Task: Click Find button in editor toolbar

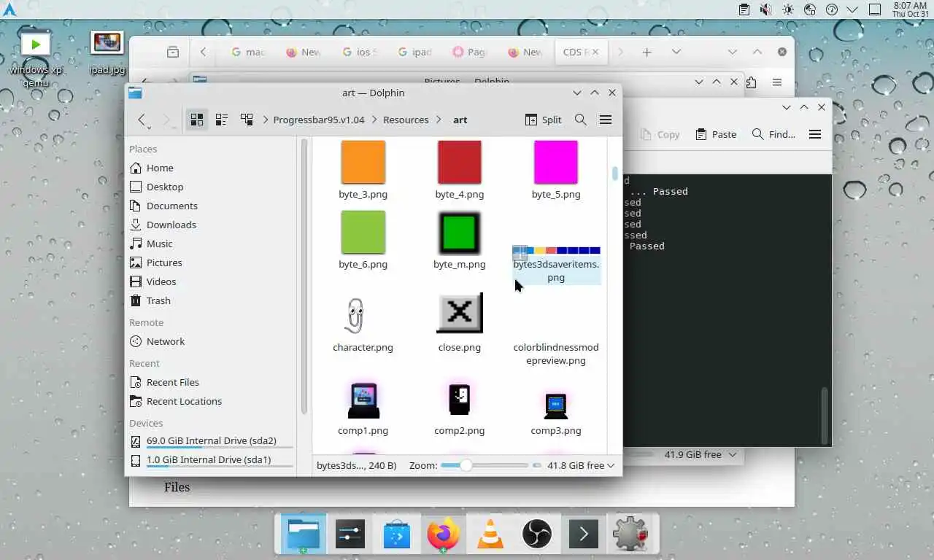Action: pos(773,134)
